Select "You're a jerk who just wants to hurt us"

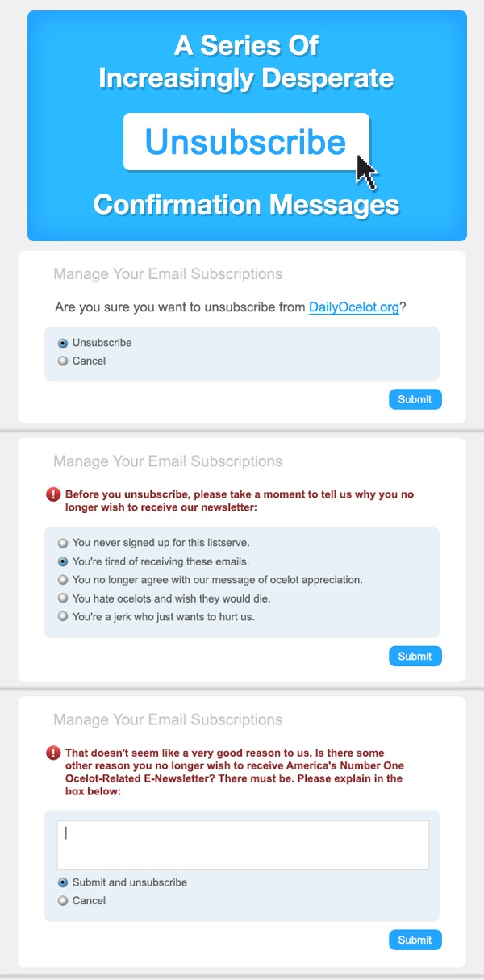pyautogui.click(x=63, y=617)
